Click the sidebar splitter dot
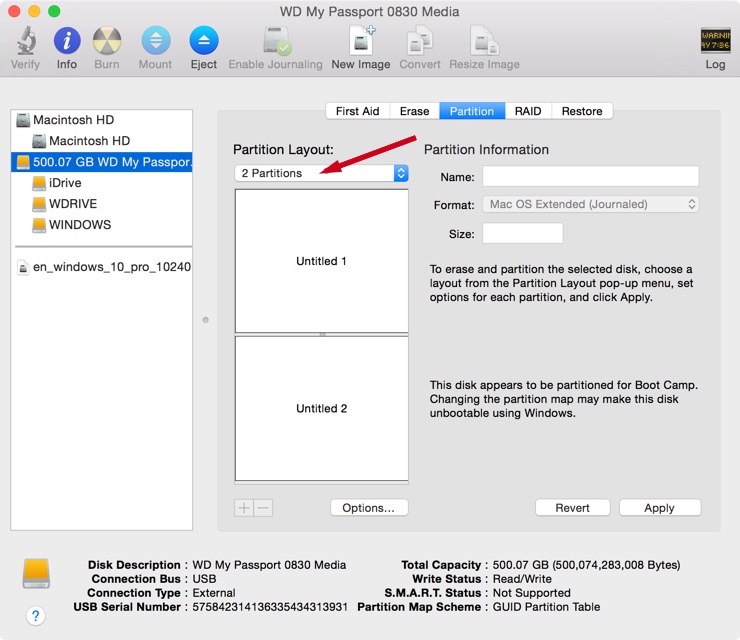The width and height of the screenshot is (740, 640). click(205, 320)
